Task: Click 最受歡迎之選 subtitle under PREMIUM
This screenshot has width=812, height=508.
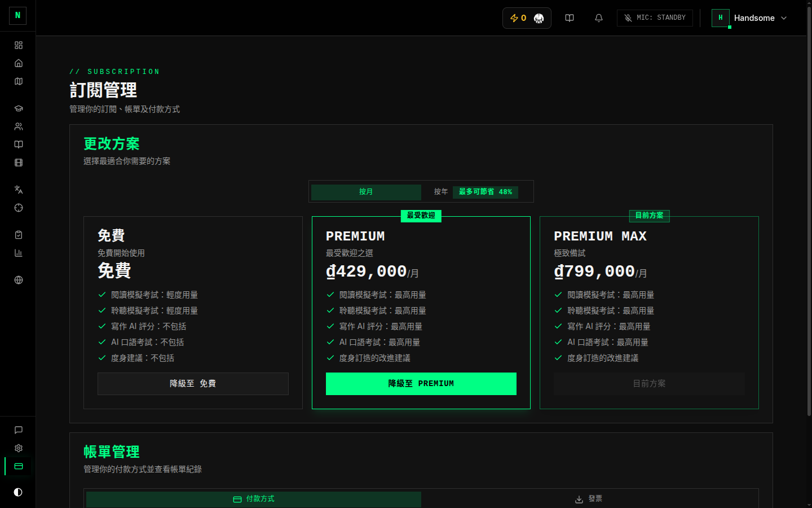Action: point(350,253)
